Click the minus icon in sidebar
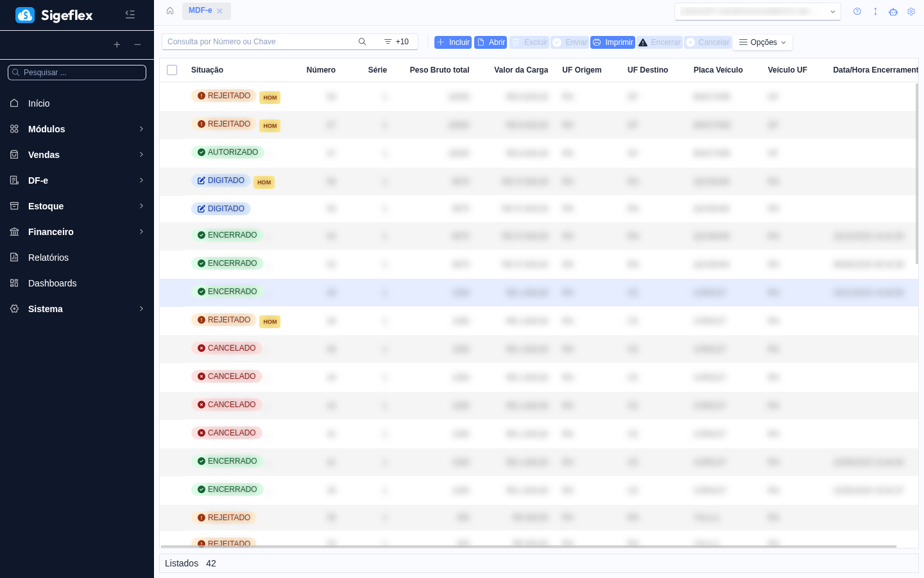The width and height of the screenshot is (924, 578). [x=137, y=44]
